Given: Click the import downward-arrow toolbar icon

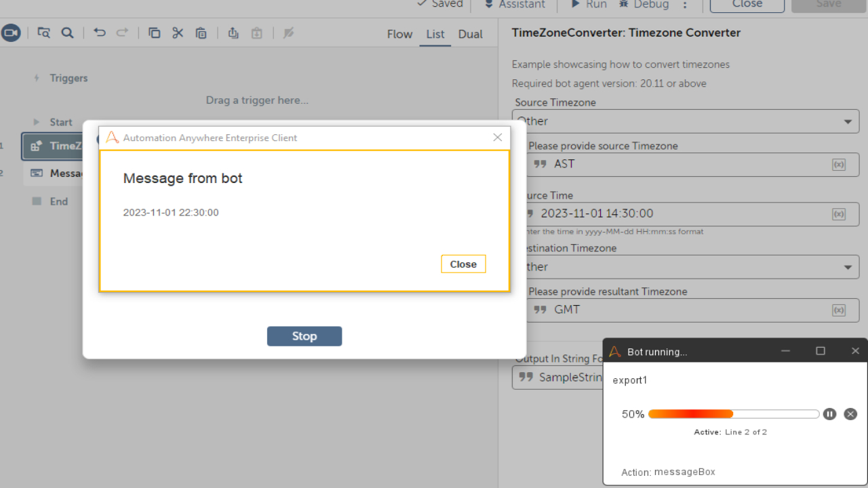Looking at the screenshot, I should point(256,33).
